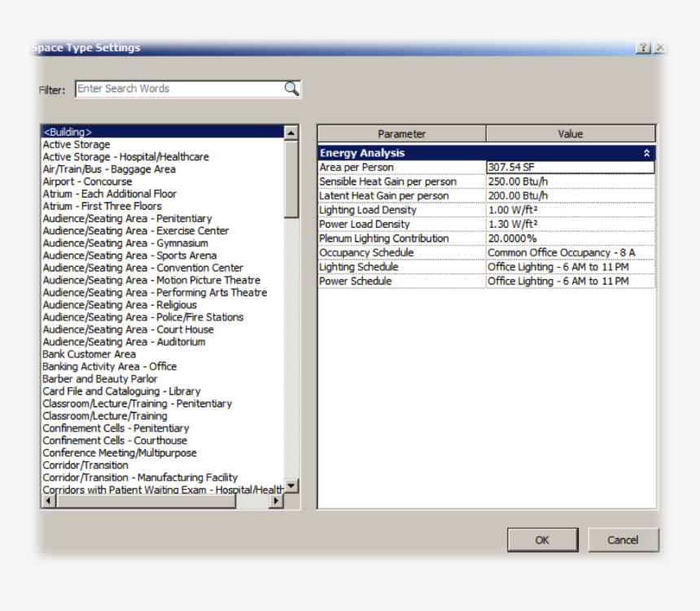
Task: Dismiss the dialog with Cancel
Action: pos(623,539)
